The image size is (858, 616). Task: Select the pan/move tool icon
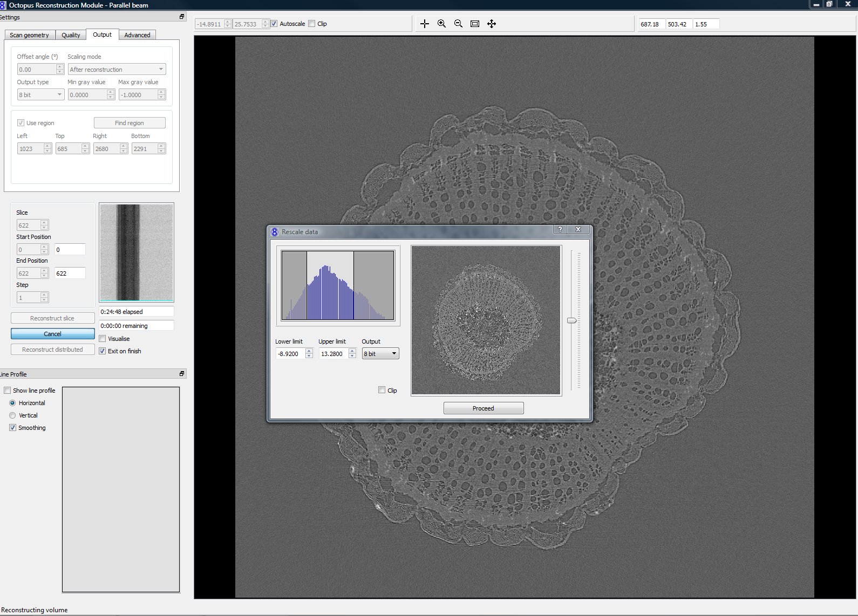(x=492, y=24)
